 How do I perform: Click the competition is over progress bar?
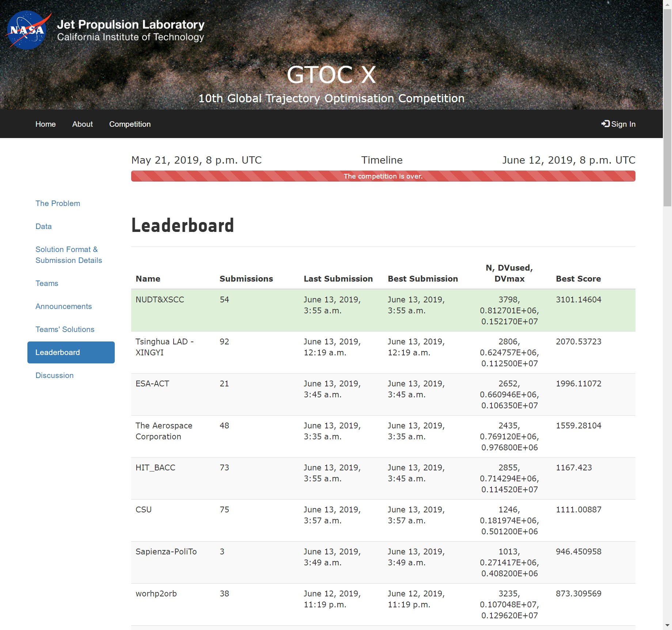coord(383,176)
